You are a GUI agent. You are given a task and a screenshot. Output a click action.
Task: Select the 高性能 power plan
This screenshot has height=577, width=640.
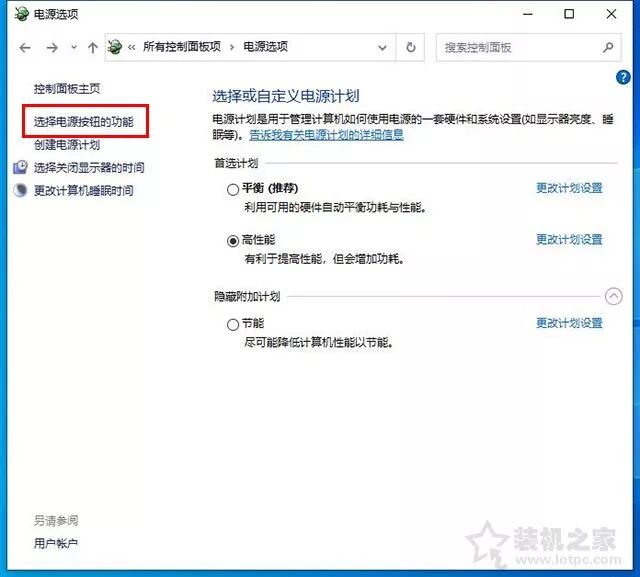point(233,241)
